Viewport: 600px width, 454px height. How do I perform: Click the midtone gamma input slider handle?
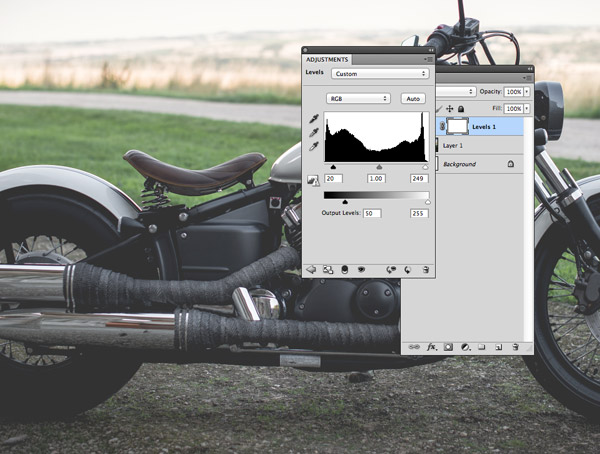(x=378, y=167)
